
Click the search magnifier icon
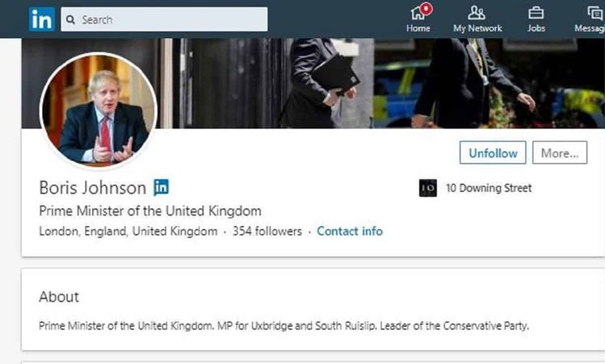(70, 19)
